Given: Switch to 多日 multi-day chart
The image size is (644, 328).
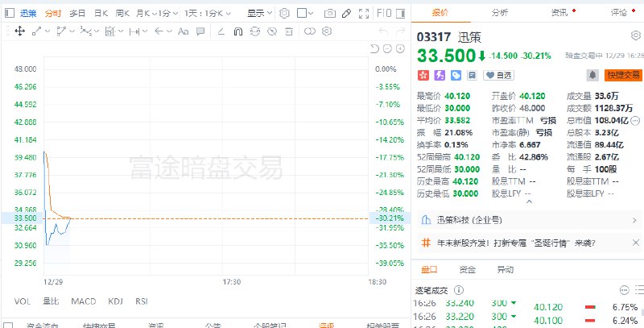Looking at the screenshot, I should tap(77, 13).
